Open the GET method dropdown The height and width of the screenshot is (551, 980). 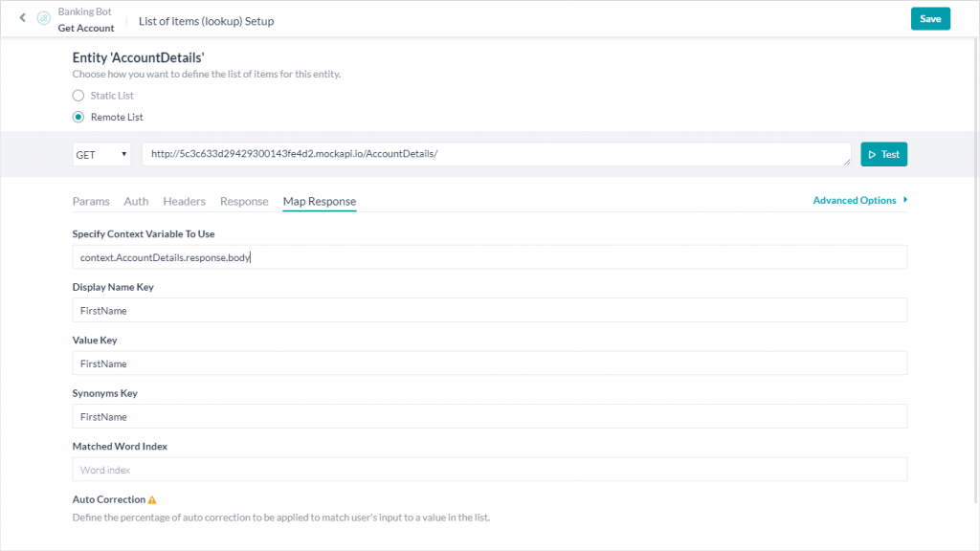click(101, 154)
